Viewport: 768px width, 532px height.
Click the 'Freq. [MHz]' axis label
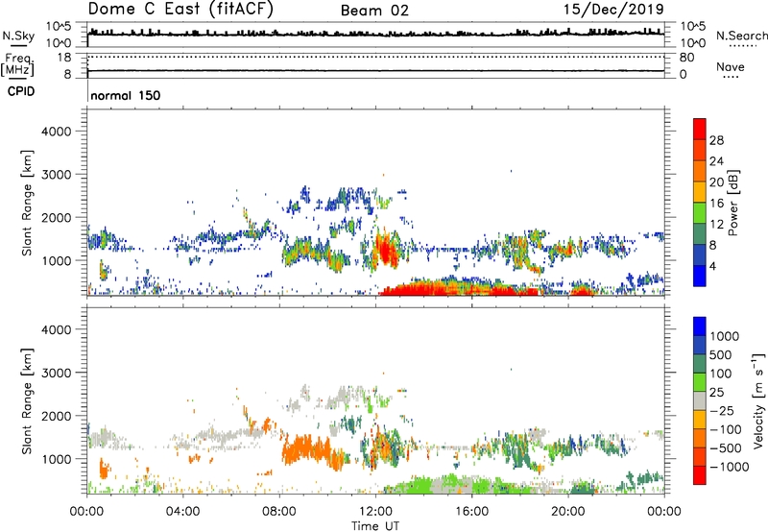pos(17,65)
